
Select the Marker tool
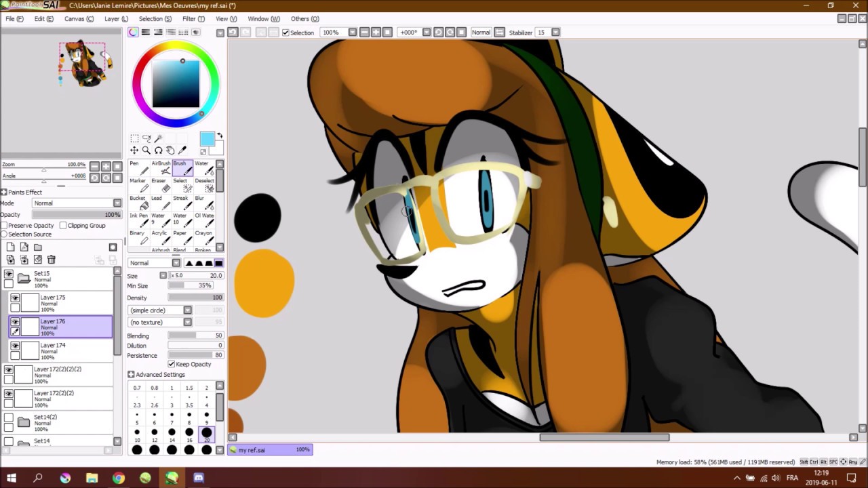[138, 185]
